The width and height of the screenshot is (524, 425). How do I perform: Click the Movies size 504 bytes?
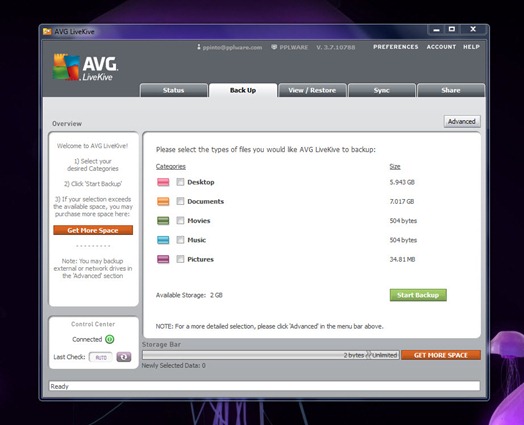[x=403, y=221]
